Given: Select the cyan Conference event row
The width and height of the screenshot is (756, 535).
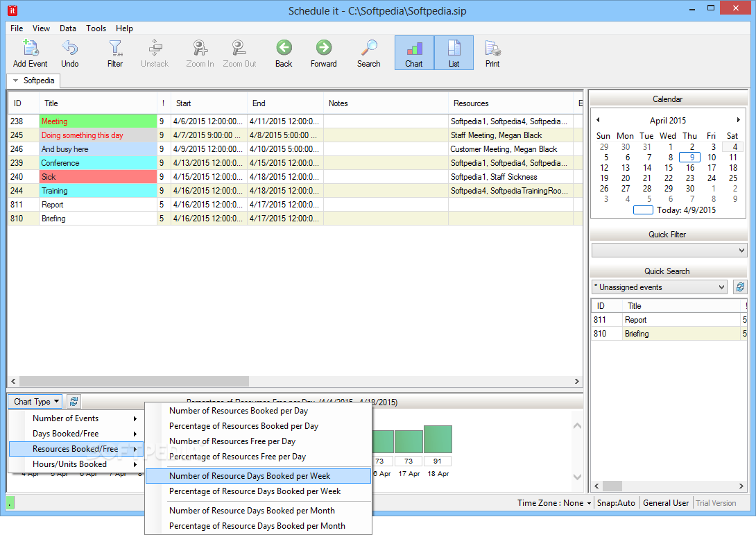Looking at the screenshot, I should (295, 163).
